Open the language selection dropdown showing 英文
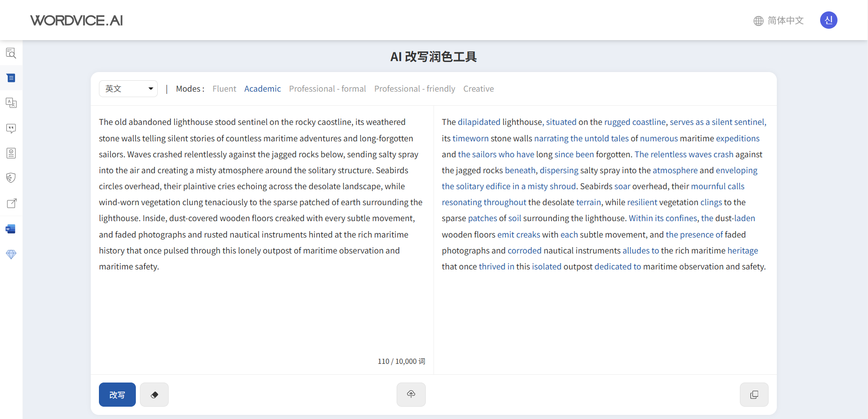This screenshot has height=419, width=868. tap(128, 88)
